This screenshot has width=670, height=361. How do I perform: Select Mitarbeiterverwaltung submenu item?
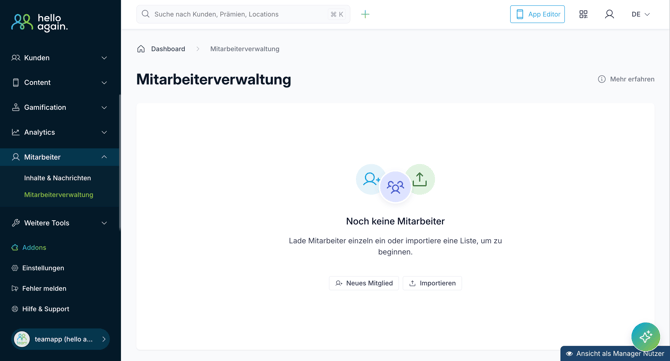tap(59, 194)
